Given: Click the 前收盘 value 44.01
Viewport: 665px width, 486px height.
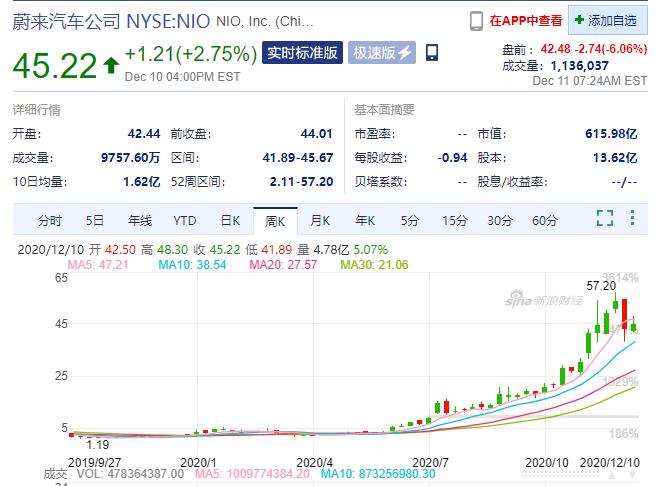Looking at the screenshot, I should [x=316, y=134].
